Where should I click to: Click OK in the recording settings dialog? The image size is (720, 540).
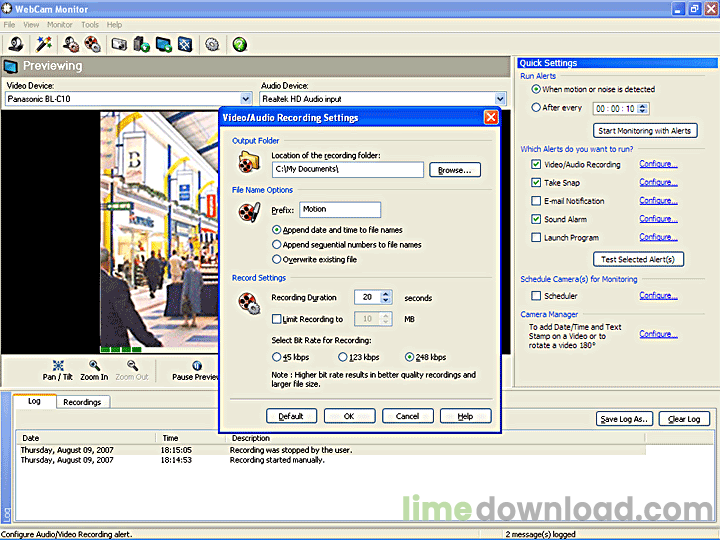click(x=349, y=416)
